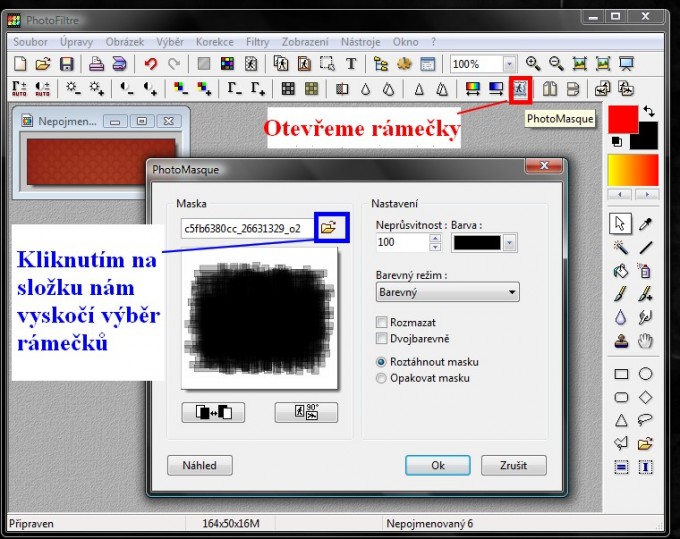Click the Gamma plus icon
Screen dimensions: 680x539
coord(258,88)
